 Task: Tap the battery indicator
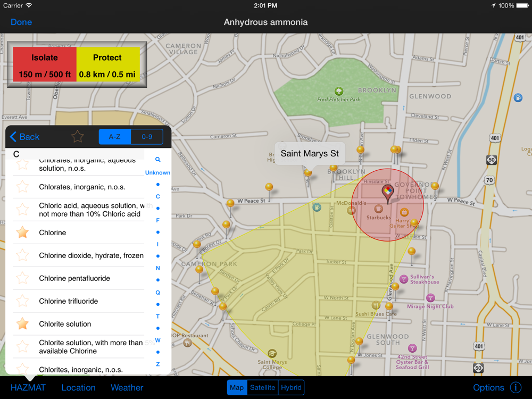522,5
